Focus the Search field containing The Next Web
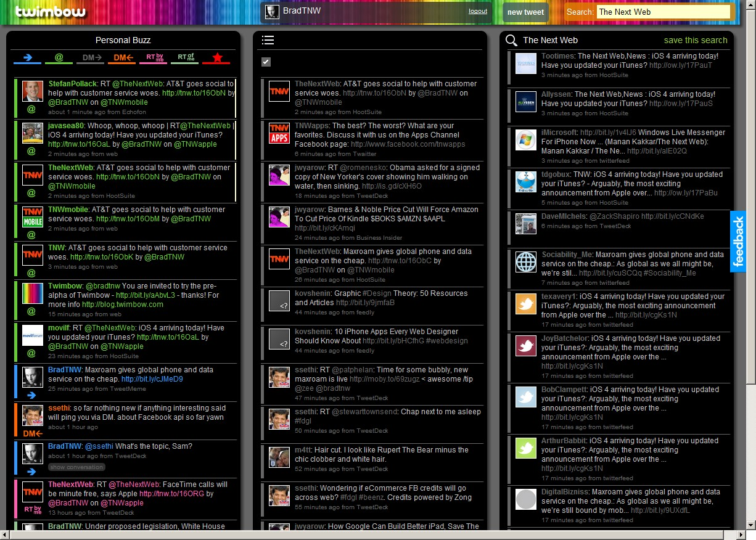 click(664, 12)
